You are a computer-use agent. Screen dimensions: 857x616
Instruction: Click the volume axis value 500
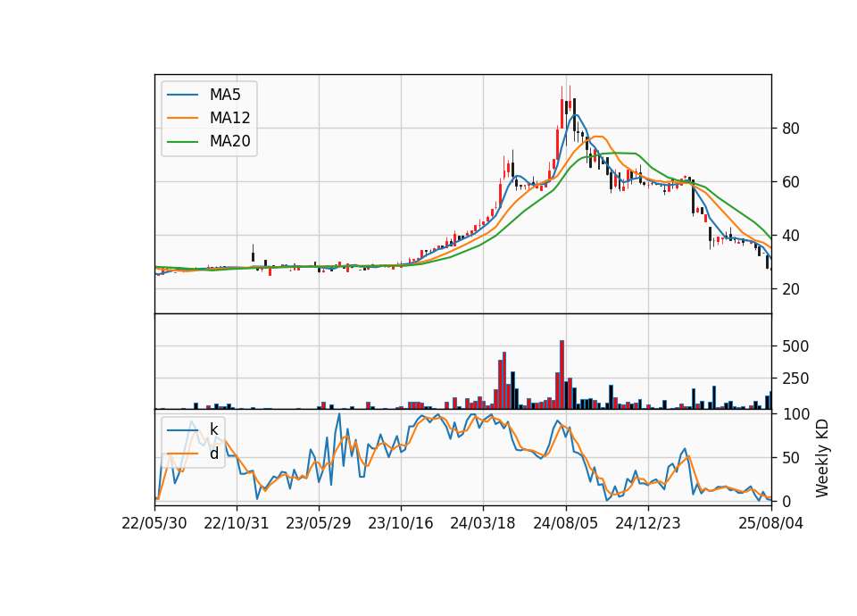pos(795,346)
